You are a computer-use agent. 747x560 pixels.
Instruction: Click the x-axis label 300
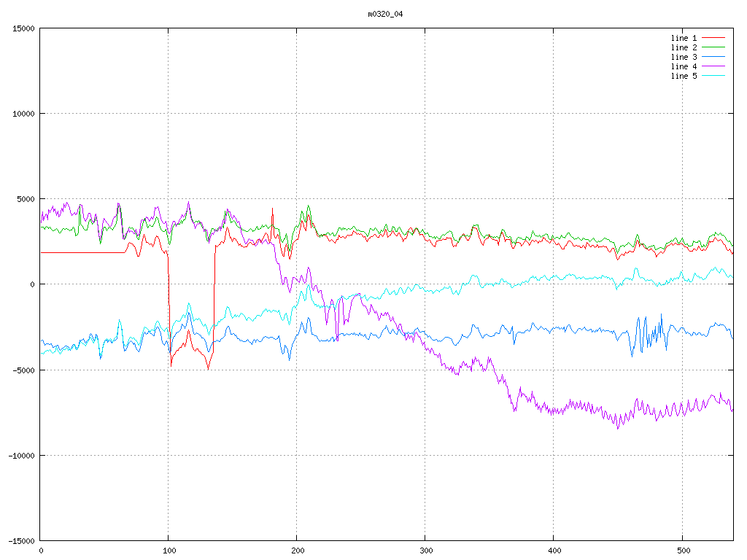pos(426,551)
